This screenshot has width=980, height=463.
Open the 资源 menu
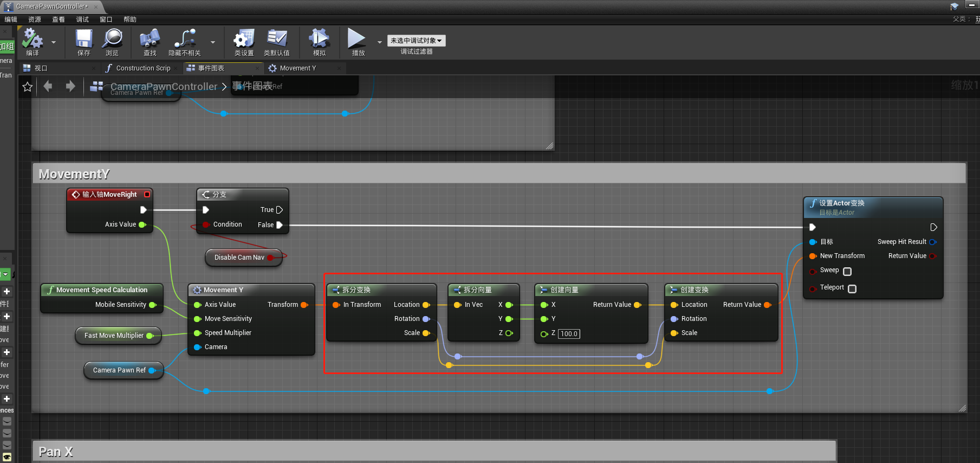click(x=35, y=20)
